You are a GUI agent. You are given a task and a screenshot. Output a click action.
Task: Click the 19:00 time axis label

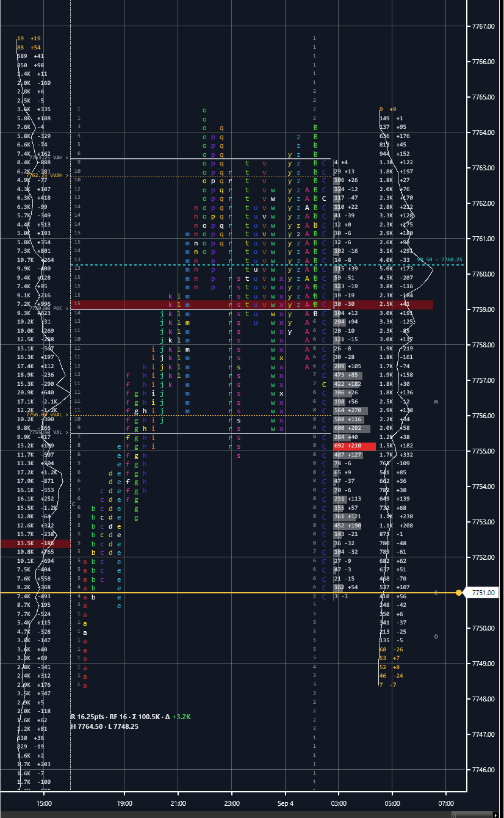coord(124,803)
